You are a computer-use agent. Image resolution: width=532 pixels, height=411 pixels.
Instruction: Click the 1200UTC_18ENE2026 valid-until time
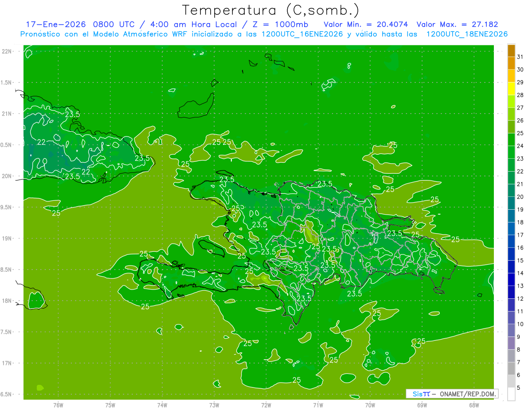click(467, 34)
